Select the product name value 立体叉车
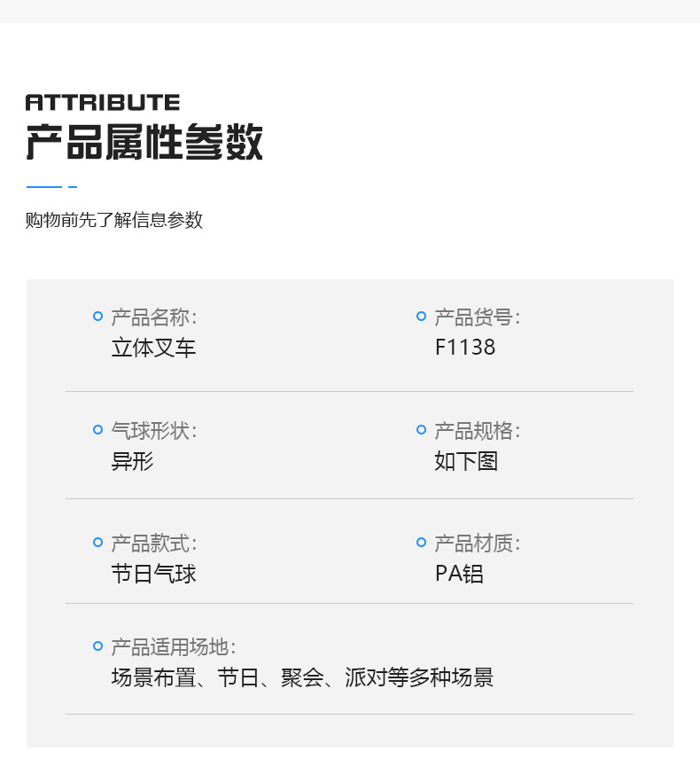The image size is (700, 767). pyautogui.click(x=153, y=348)
